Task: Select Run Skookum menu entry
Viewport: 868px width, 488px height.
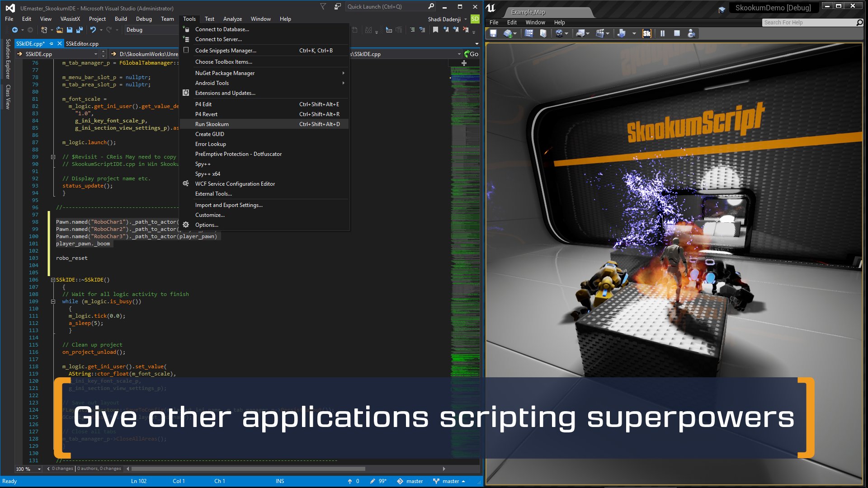Action: pyautogui.click(x=212, y=124)
